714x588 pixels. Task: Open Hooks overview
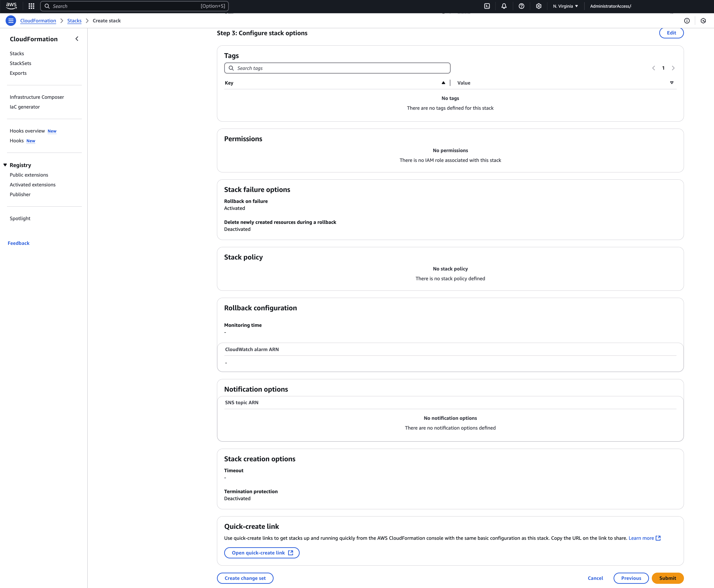pyautogui.click(x=27, y=131)
